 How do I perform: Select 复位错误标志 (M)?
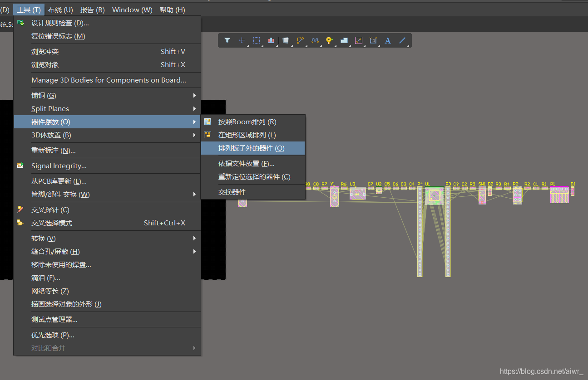click(x=107, y=36)
